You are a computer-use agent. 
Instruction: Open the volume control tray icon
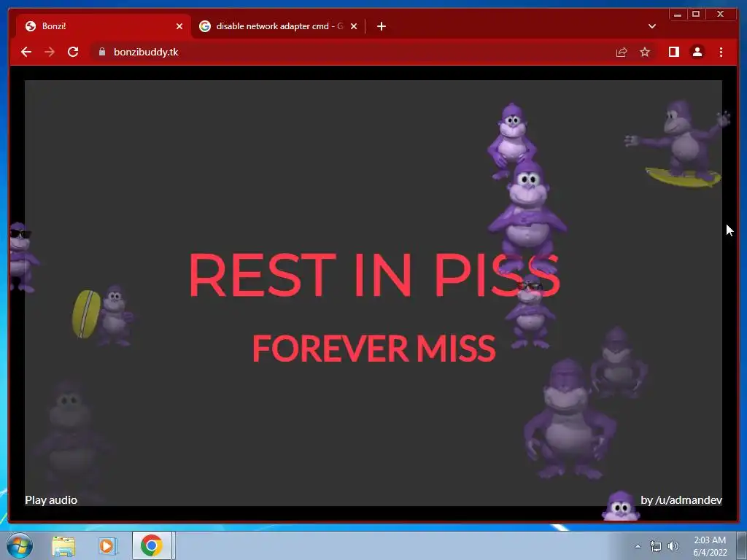673,546
